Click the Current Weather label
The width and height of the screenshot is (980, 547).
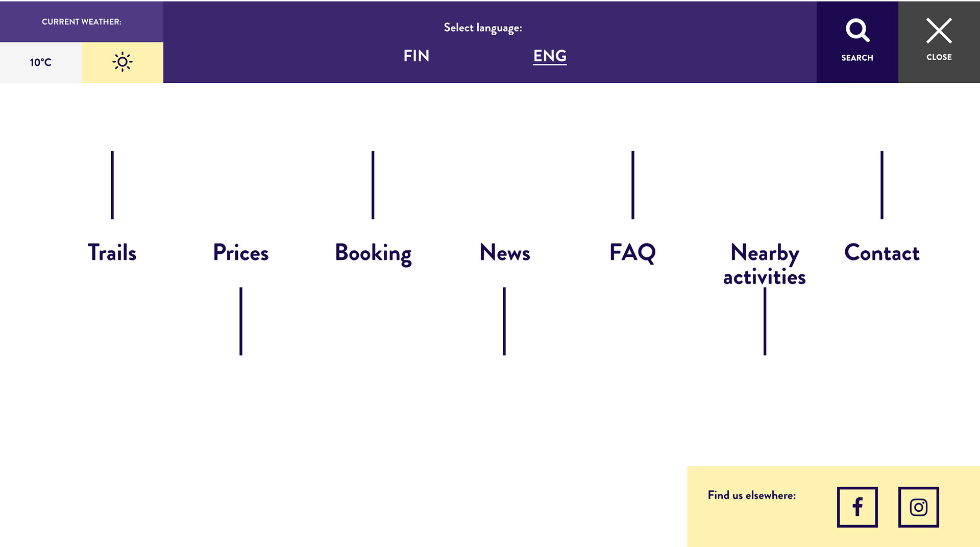pos(82,21)
